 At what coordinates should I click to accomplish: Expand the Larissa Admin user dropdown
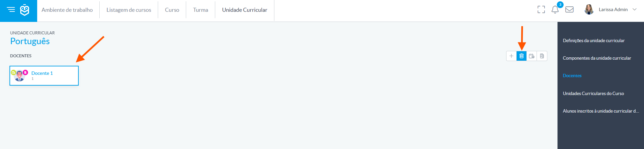635,9
